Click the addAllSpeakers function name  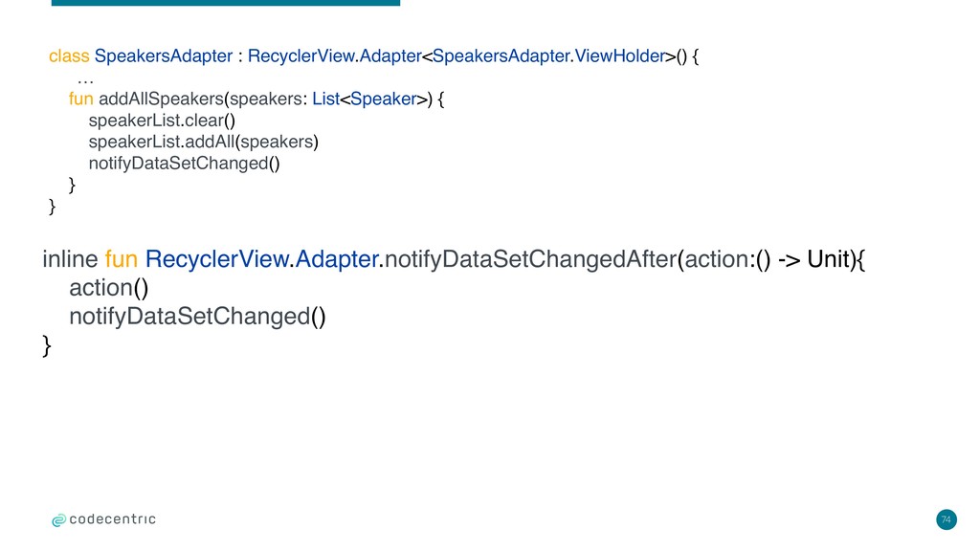(161, 99)
